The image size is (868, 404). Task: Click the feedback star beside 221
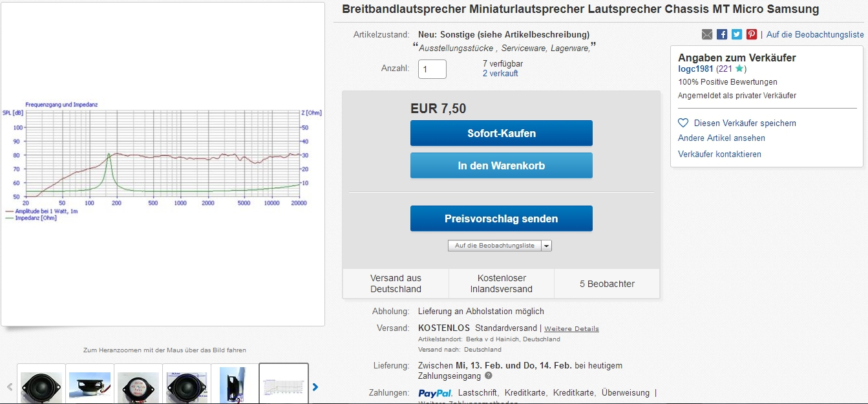pyautogui.click(x=740, y=69)
